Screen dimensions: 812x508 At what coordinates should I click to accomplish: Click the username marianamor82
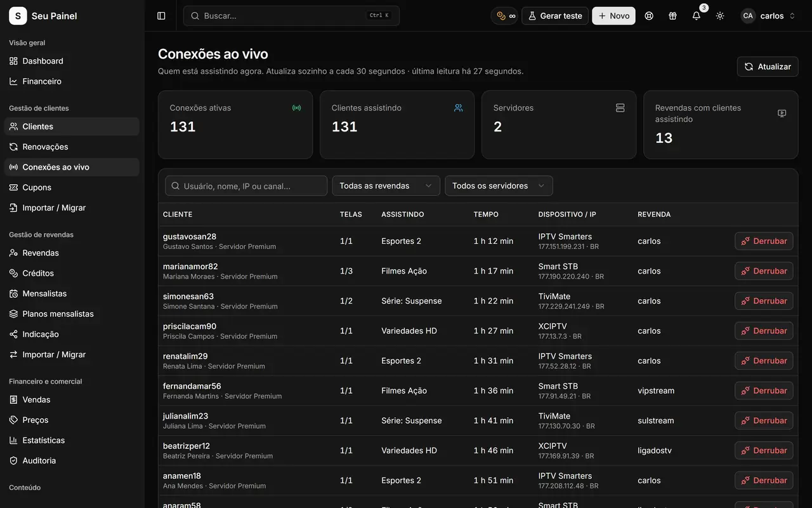point(190,266)
